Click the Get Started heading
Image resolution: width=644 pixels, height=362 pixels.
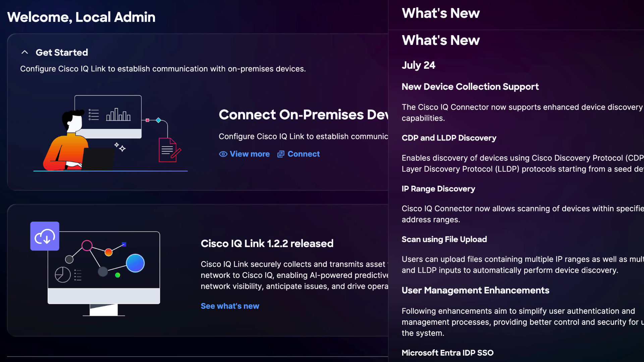pos(62,52)
